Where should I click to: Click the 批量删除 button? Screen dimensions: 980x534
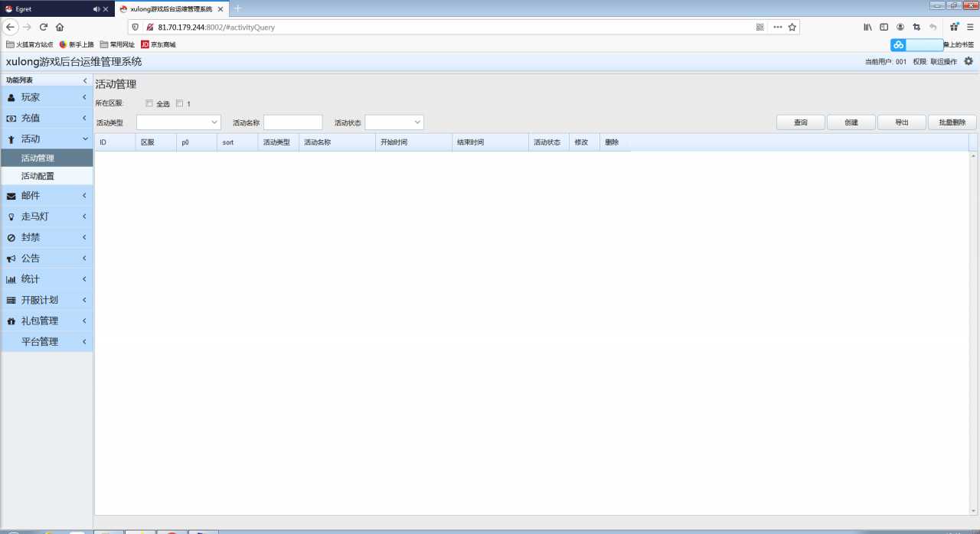[x=952, y=122]
